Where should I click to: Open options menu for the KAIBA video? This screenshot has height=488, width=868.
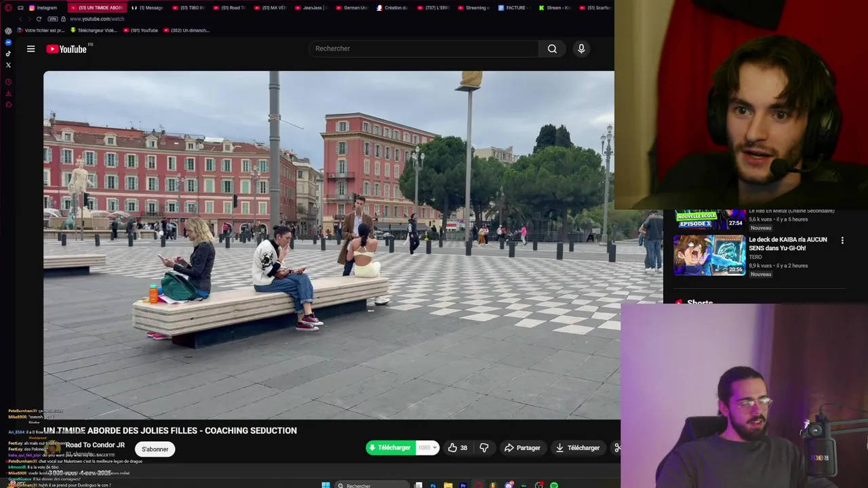click(842, 241)
